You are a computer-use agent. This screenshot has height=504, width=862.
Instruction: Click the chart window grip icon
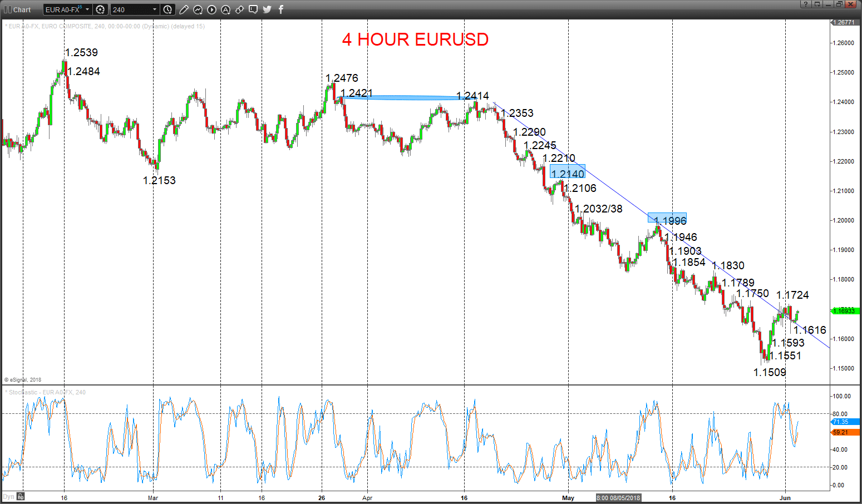point(7,9)
